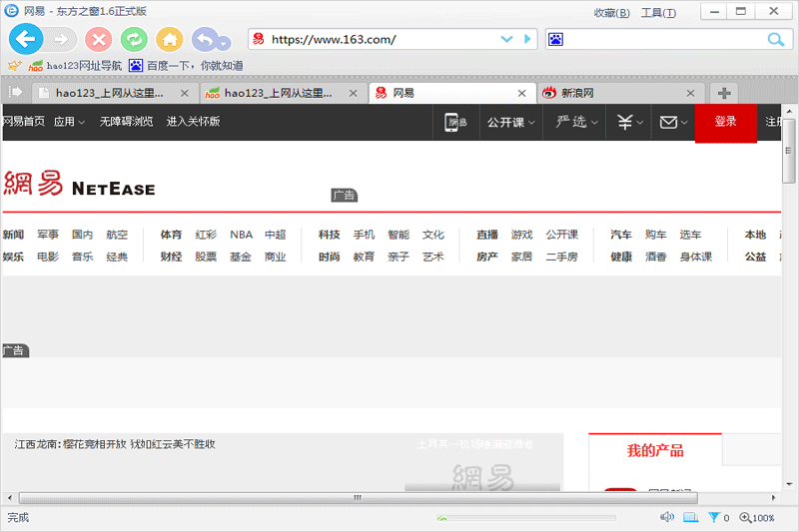The height and width of the screenshot is (532, 799).
Task: Stop loading with the red X icon
Action: point(98,39)
